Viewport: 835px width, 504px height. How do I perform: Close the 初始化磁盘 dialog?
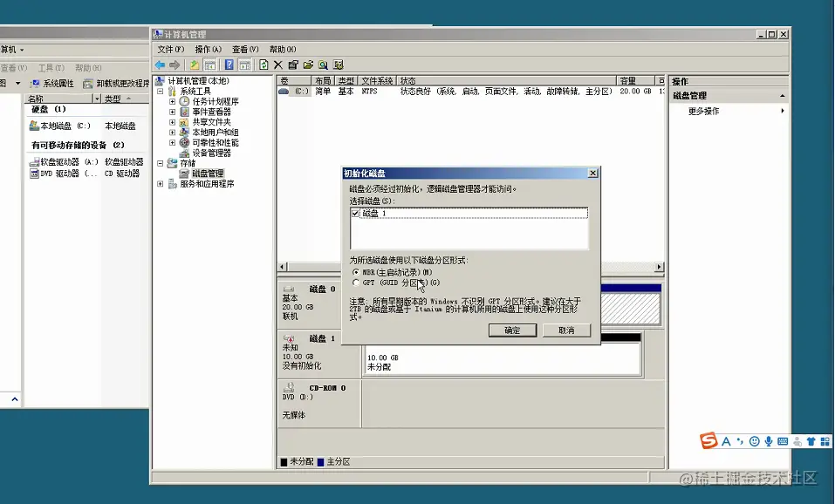click(x=592, y=173)
